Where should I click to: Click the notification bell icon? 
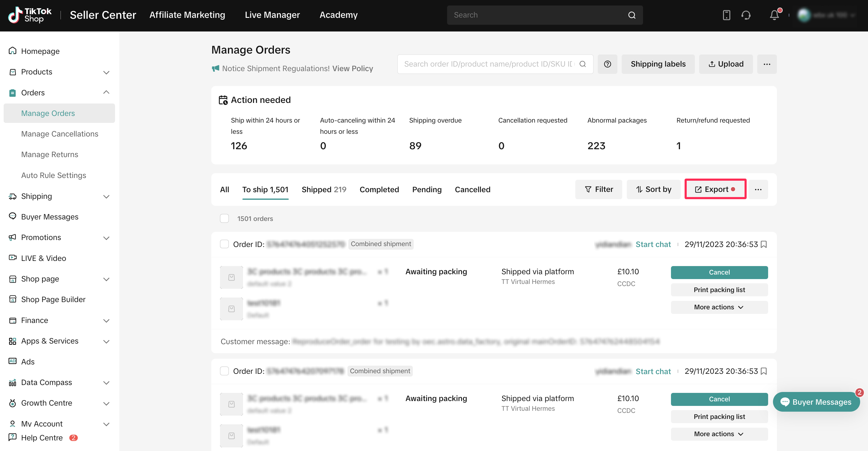click(774, 15)
